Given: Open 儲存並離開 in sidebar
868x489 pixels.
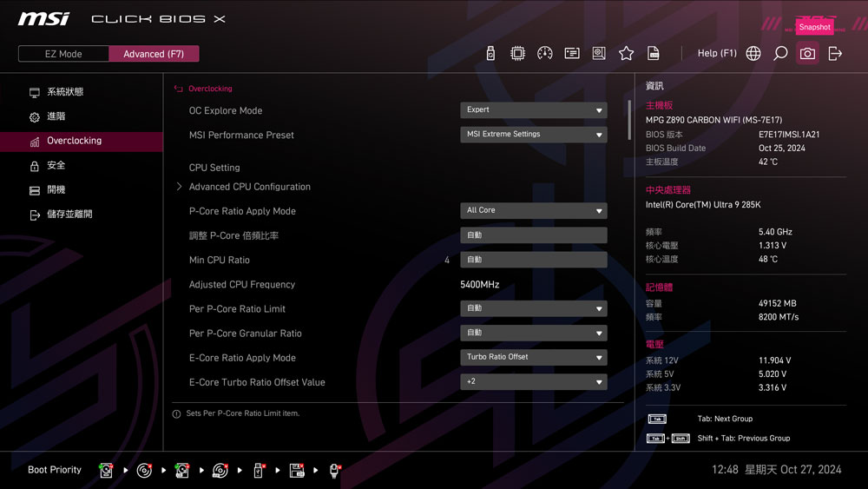Looking at the screenshot, I should (x=82, y=215).
